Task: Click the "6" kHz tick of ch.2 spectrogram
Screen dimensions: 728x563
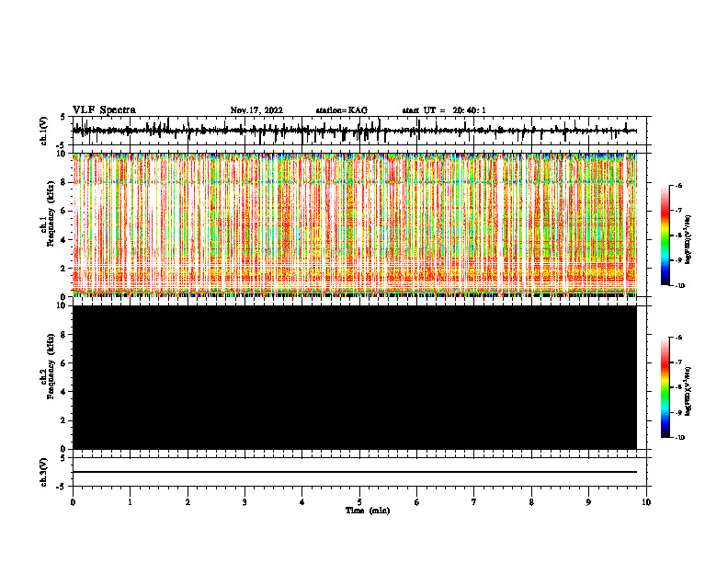Action: [64, 363]
